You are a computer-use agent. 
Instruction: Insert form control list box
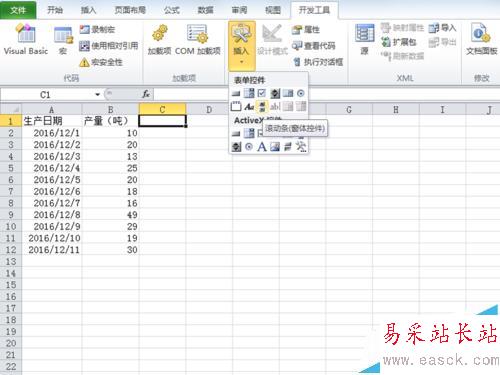(288, 94)
